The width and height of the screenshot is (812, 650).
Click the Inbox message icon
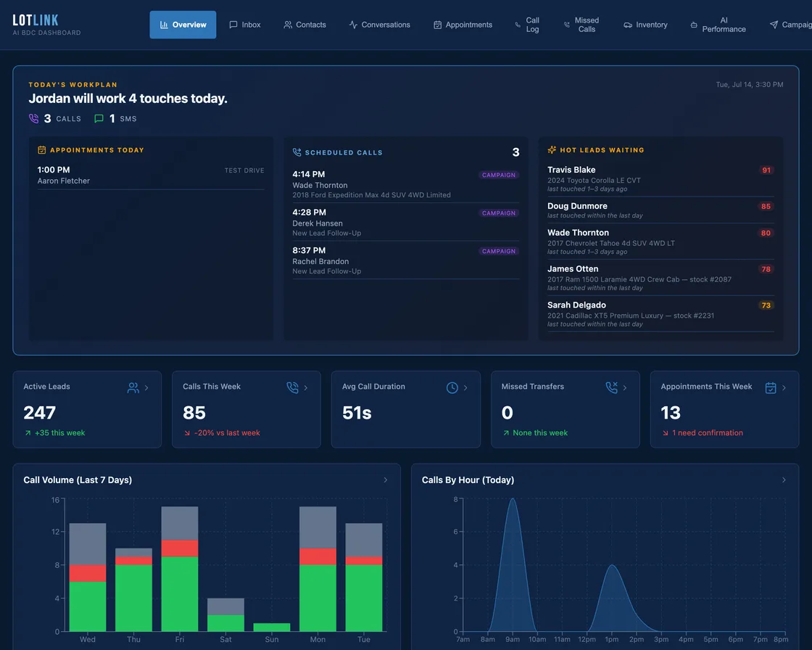233,25
